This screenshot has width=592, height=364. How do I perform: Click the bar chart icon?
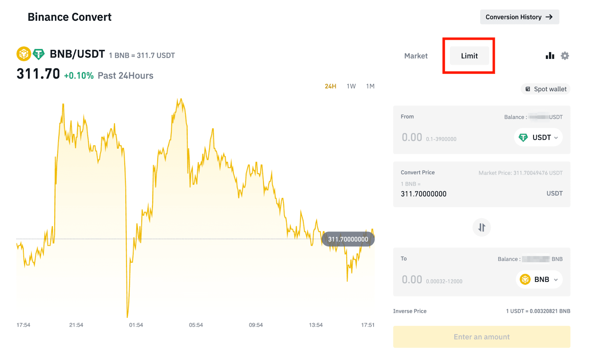tap(550, 56)
